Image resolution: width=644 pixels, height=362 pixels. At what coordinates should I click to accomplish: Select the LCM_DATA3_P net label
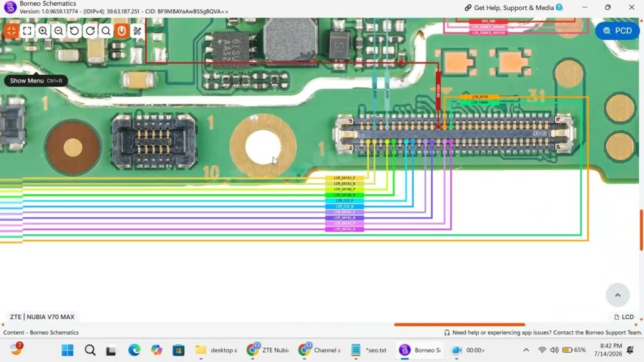click(x=344, y=178)
